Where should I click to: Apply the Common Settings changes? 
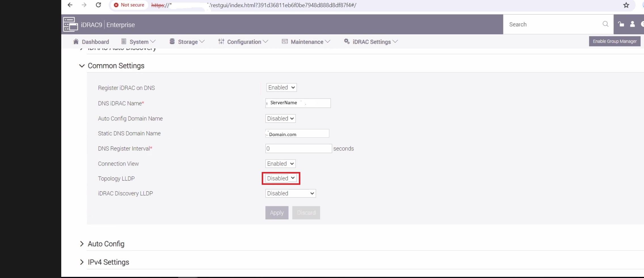[x=276, y=213]
